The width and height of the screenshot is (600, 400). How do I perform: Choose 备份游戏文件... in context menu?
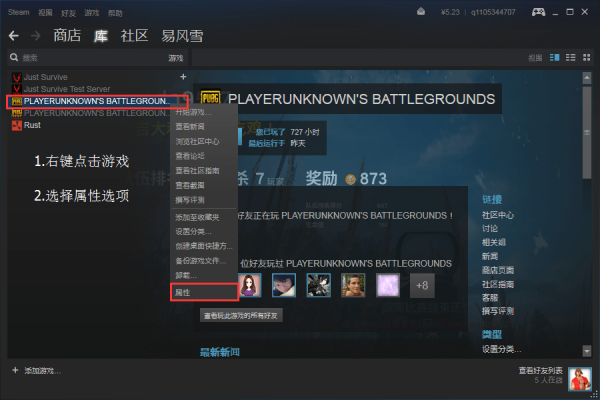point(201,261)
